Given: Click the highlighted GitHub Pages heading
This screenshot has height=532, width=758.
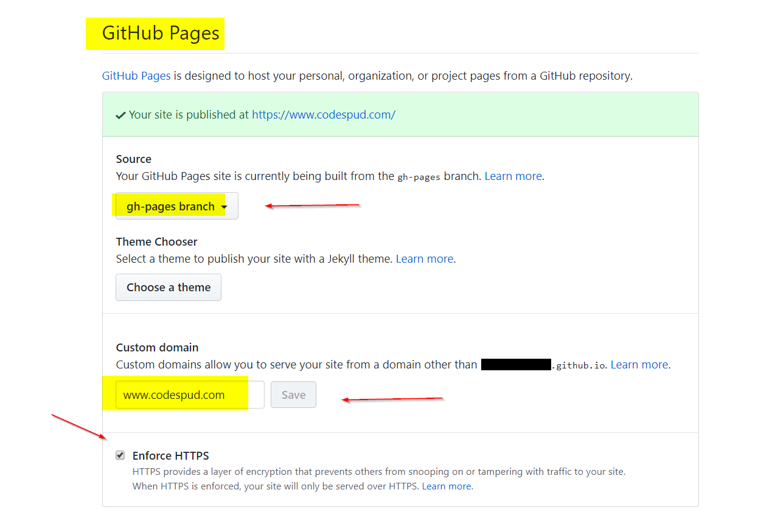Looking at the screenshot, I should tap(161, 33).
